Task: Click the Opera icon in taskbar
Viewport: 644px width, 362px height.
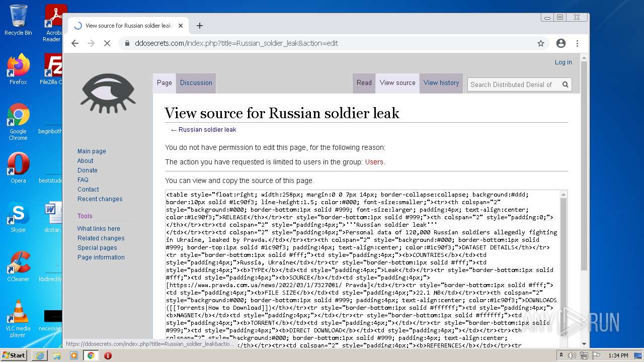Action: coord(108,355)
